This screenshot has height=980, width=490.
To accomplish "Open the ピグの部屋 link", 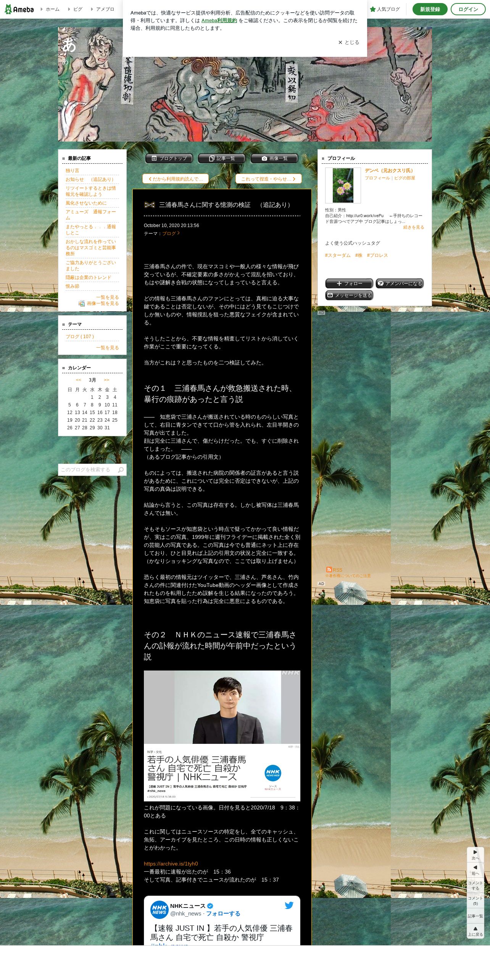I will [405, 178].
